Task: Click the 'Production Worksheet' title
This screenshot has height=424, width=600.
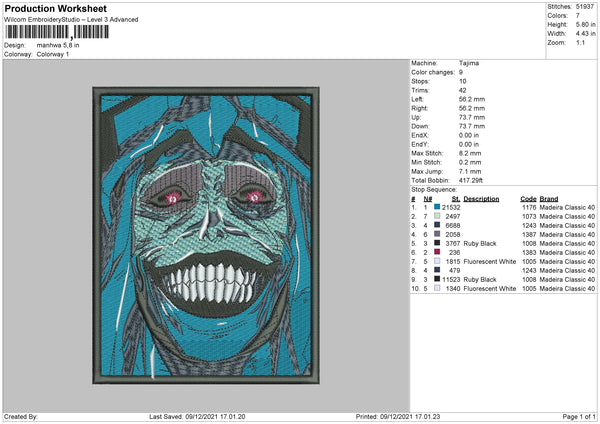Action: (x=55, y=8)
